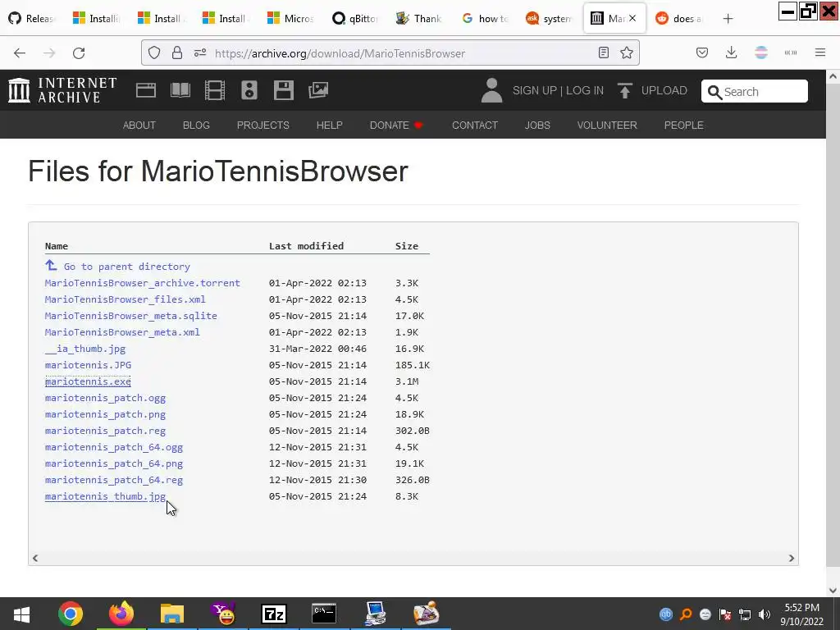The height and width of the screenshot is (630, 840).
Task: Open the command prompt taskbar icon
Action: point(324,614)
